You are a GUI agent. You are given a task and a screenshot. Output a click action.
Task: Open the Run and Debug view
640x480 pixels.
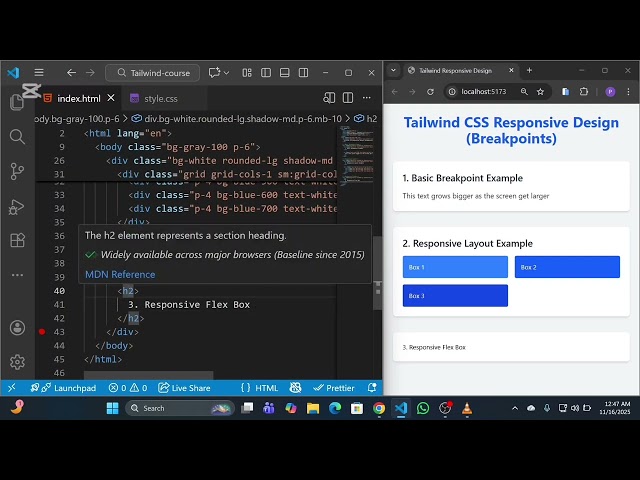17,207
